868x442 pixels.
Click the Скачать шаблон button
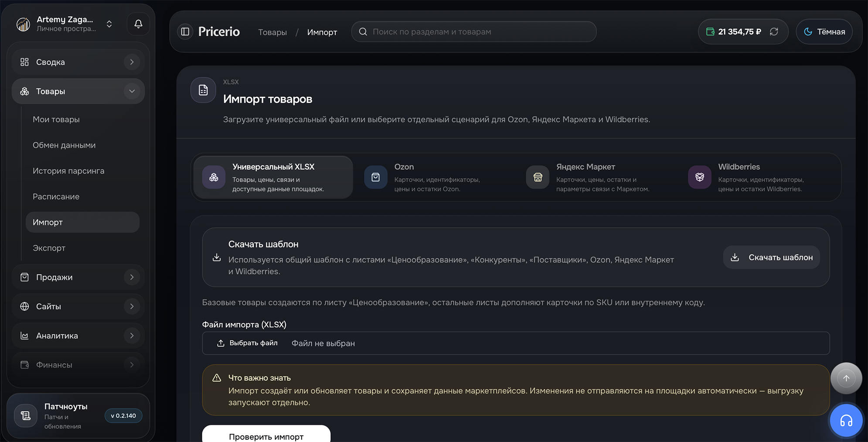pos(771,257)
